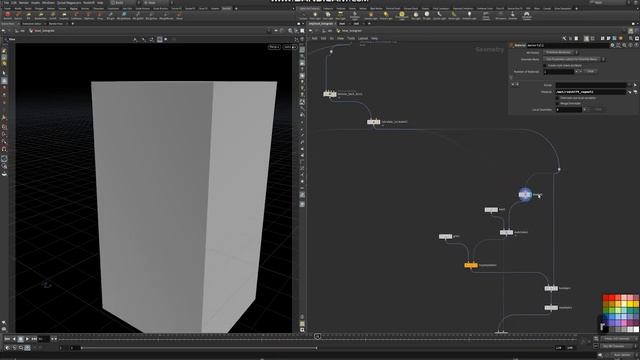
Task: Select the Ambient Light shelf tool
Action: pos(469,16)
